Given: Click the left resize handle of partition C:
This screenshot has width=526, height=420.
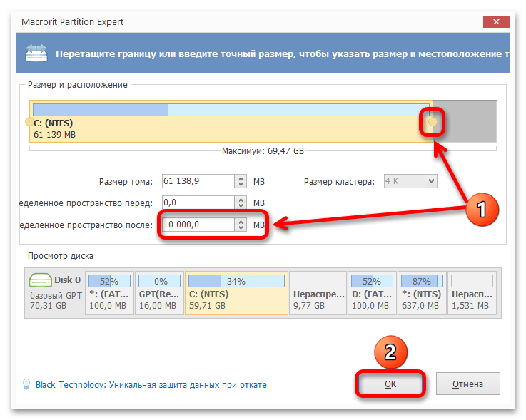Looking at the screenshot, I should coord(29,122).
